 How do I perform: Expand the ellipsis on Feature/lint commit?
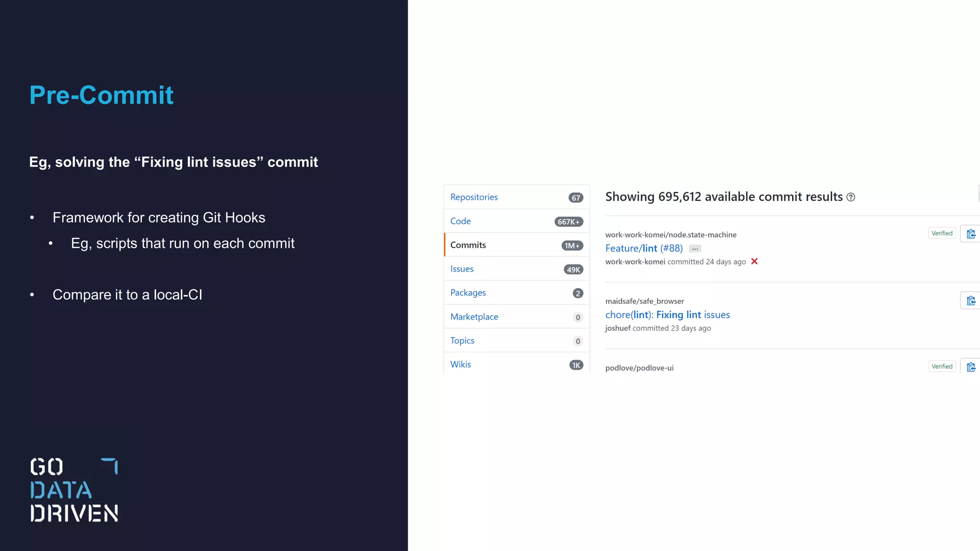tap(695, 249)
